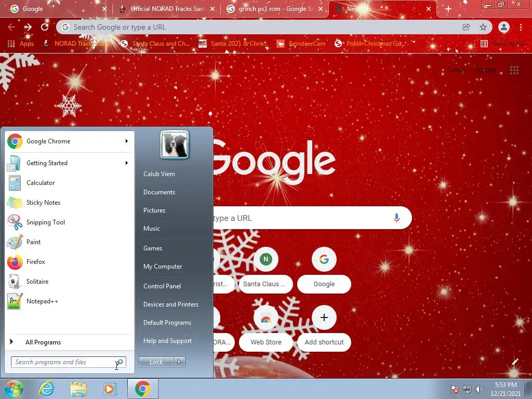Click the voice search microphone icon

396,218
